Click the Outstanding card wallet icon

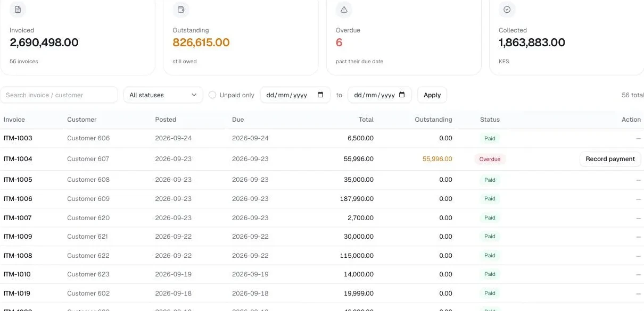coord(181,10)
